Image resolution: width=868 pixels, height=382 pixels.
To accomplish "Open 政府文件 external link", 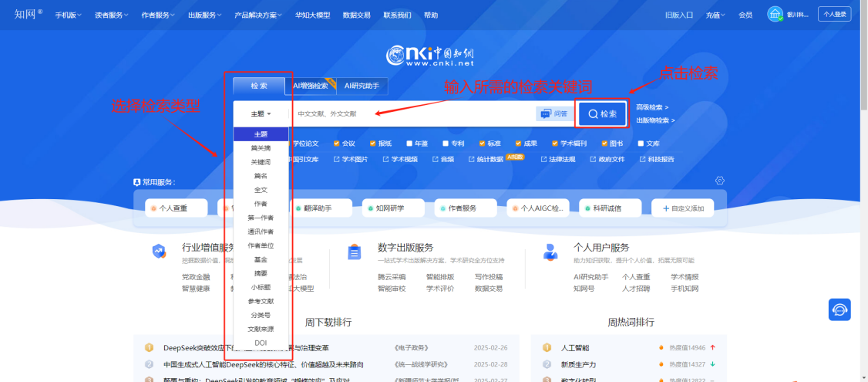I will (607, 159).
